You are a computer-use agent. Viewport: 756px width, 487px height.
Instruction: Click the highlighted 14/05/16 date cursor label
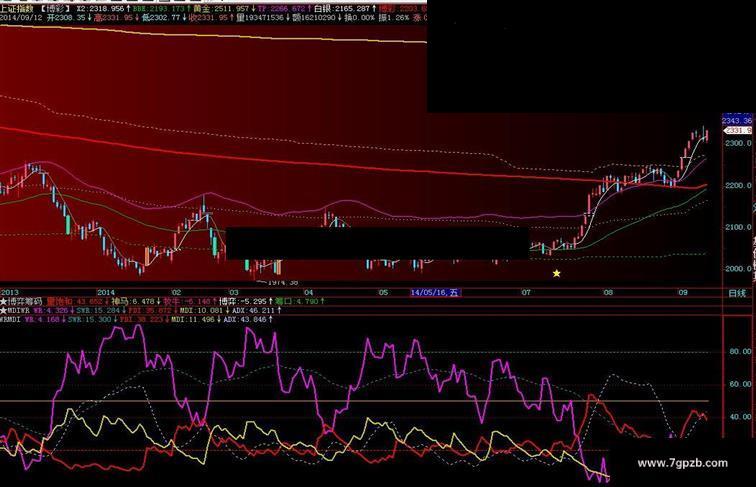436,292
